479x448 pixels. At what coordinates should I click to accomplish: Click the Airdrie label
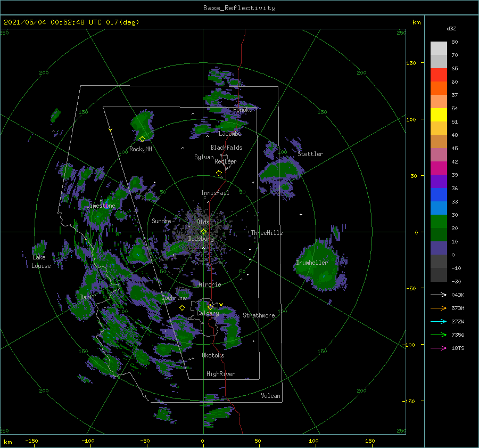(x=210, y=284)
